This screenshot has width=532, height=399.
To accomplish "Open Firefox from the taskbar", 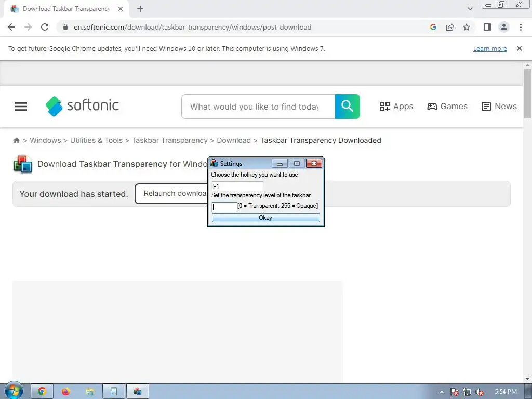I will (x=66, y=392).
